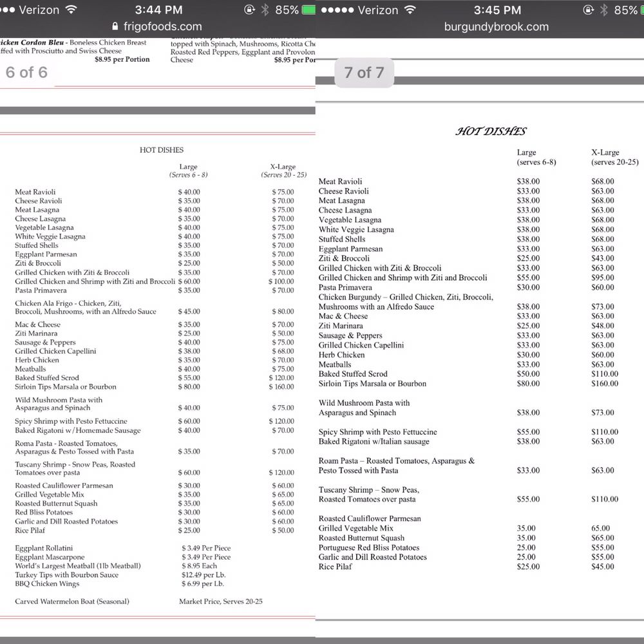Image resolution: width=644 pixels, height=644 pixels.
Task: Tap the 3:44 PM clock on left screen
Action: (x=158, y=10)
